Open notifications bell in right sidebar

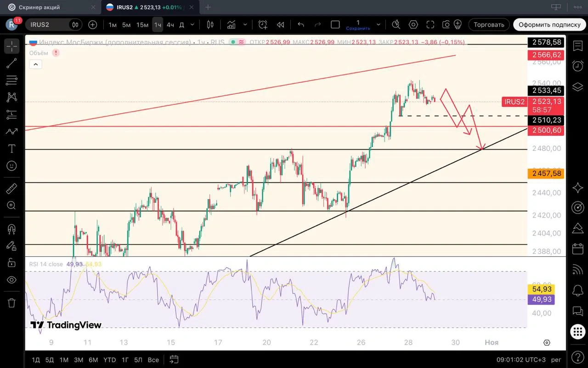(578, 291)
